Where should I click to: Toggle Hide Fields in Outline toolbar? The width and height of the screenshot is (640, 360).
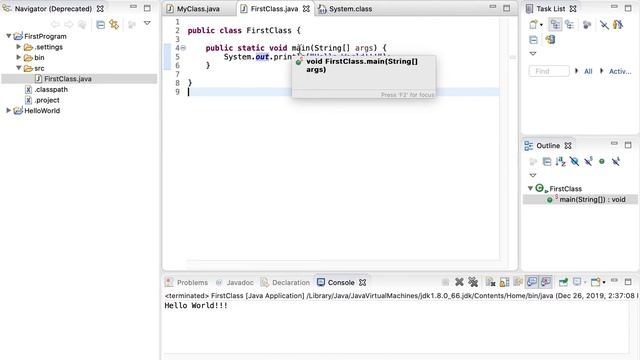(574, 162)
